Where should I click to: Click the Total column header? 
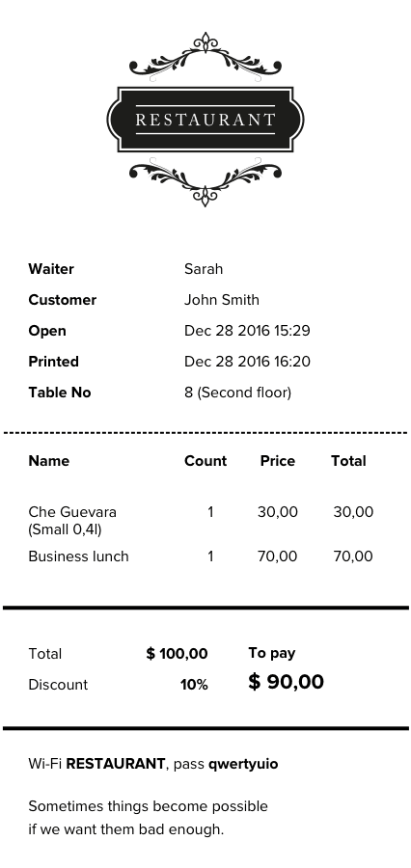pyautogui.click(x=348, y=461)
